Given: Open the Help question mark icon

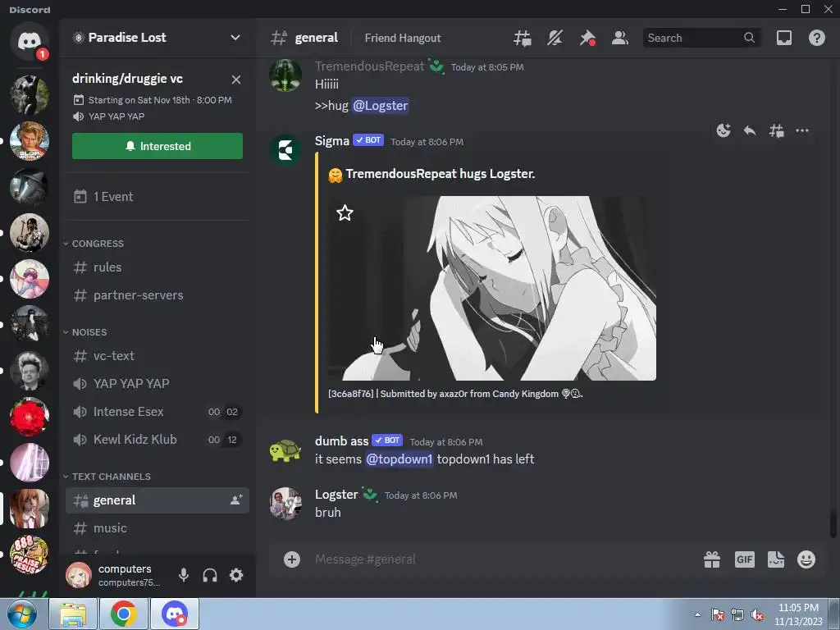Looking at the screenshot, I should (816, 38).
